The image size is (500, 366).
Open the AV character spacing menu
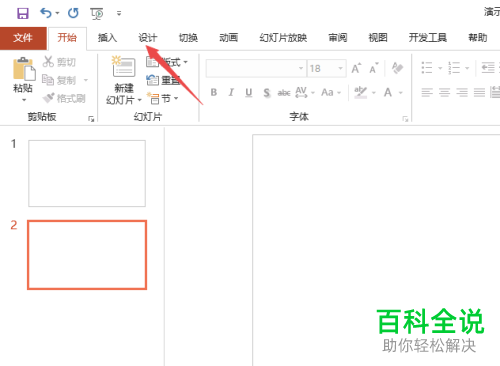(304, 92)
